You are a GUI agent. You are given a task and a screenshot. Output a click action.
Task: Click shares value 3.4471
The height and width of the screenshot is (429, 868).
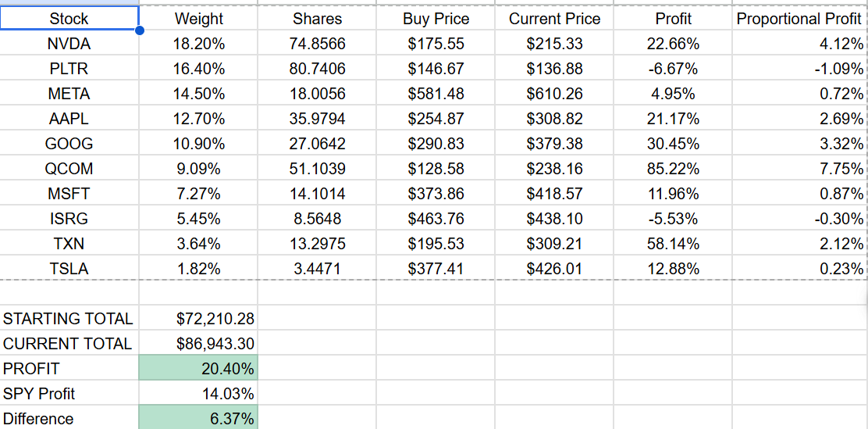[317, 268]
